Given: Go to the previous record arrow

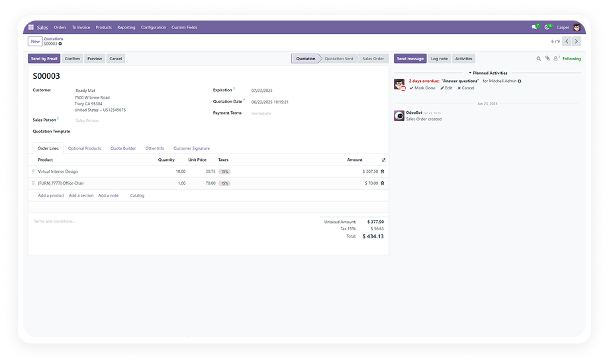Looking at the screenshot, I should point(567,41).
